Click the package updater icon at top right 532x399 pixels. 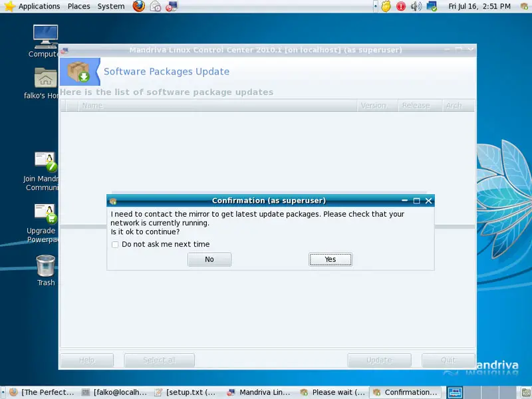(525, 6)
